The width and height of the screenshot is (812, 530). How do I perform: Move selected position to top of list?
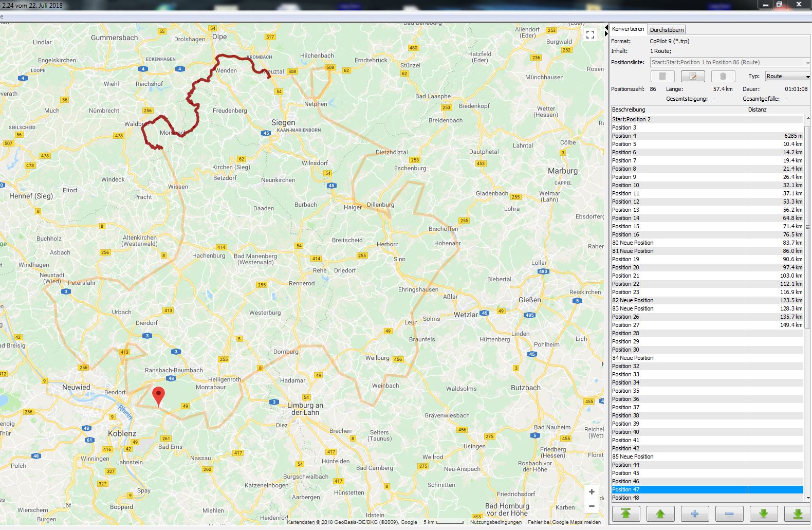[x=625, y=514]
